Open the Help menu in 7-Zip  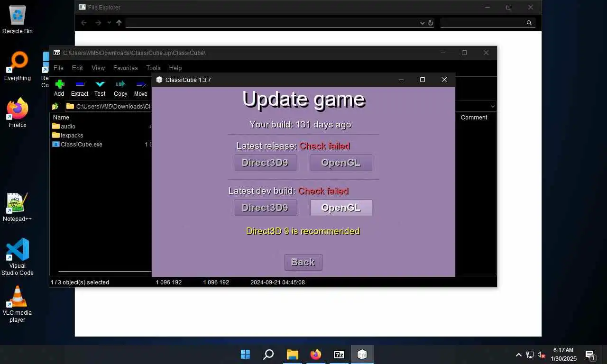pos(175,68)
